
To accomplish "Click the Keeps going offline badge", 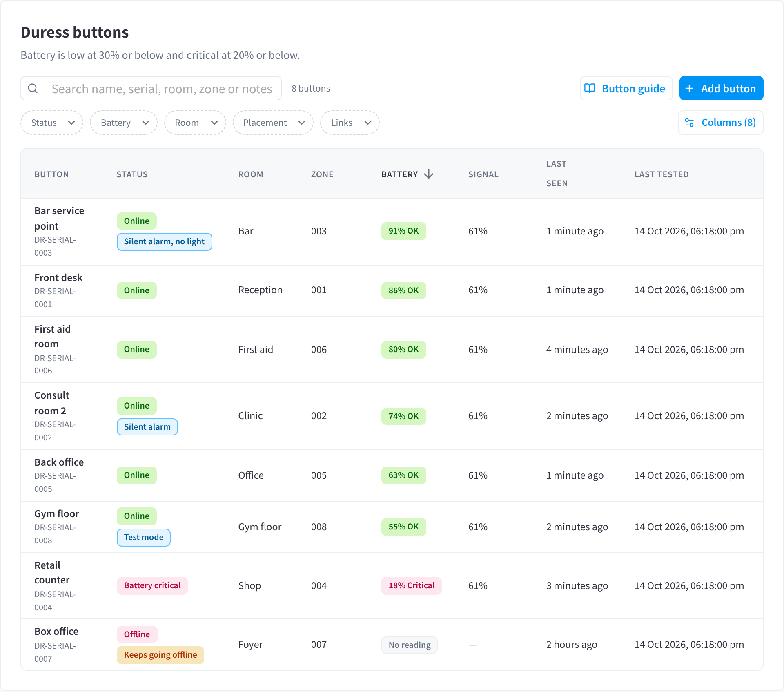I will (x=160, y=655).
